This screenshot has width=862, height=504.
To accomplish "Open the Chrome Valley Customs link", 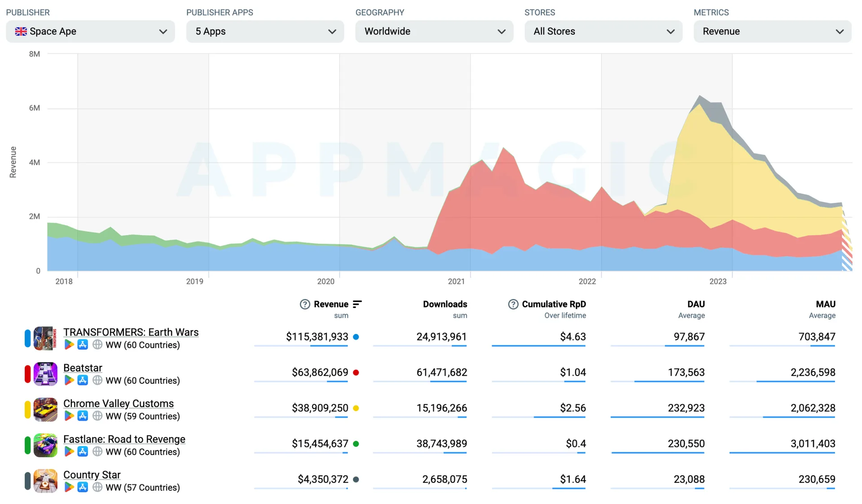I will click(x=119, y=403).
